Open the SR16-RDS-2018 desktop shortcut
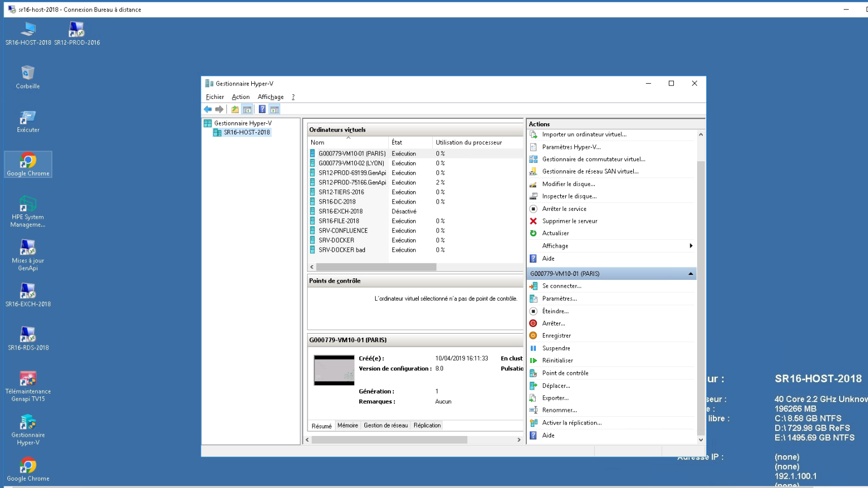The image size is (868, 488). [28, 339]
